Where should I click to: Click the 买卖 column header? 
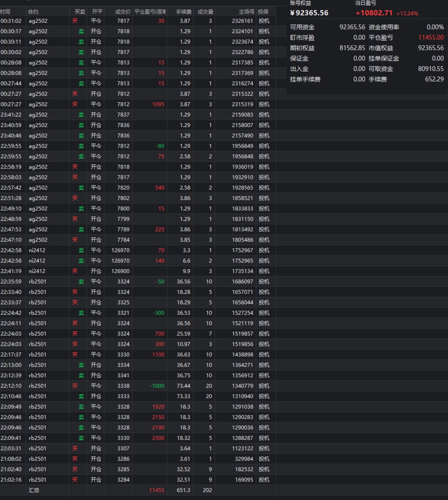(80, 12)
